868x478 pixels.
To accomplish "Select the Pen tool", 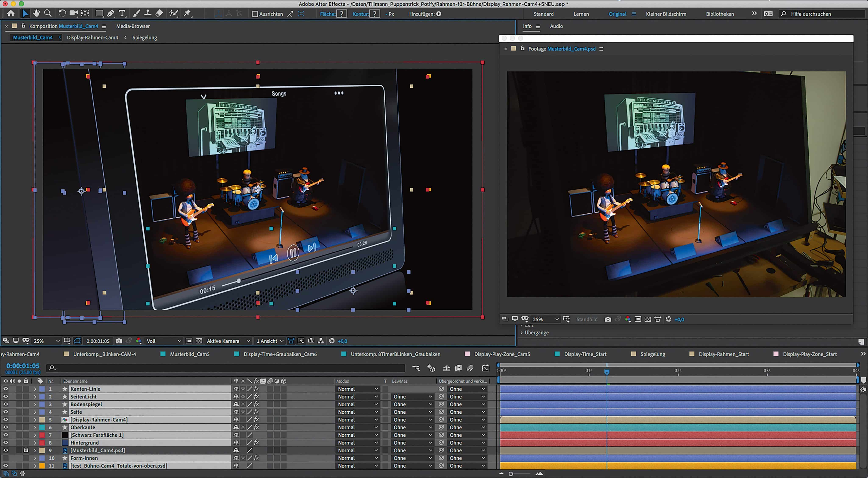I will [x=111, y=14].
